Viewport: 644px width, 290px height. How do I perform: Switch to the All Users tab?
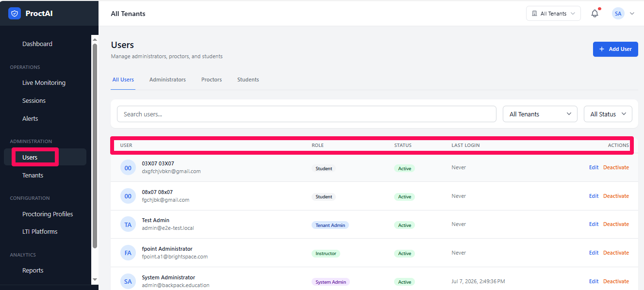pyautogui.click(x=123, y=80)
